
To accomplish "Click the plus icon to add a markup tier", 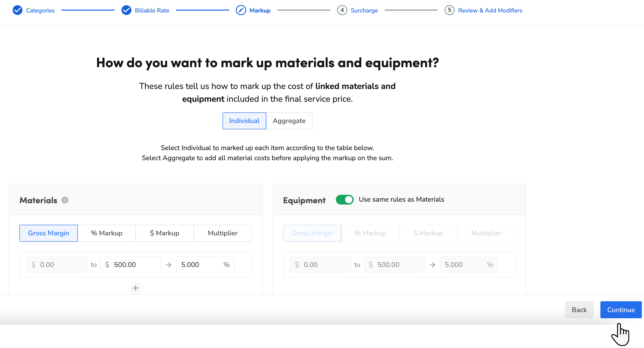I will (136, 288).
